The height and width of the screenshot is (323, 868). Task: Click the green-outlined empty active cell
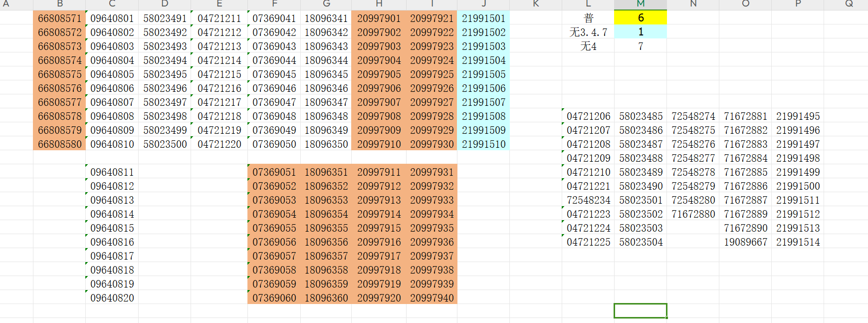[x=641, y=311]
